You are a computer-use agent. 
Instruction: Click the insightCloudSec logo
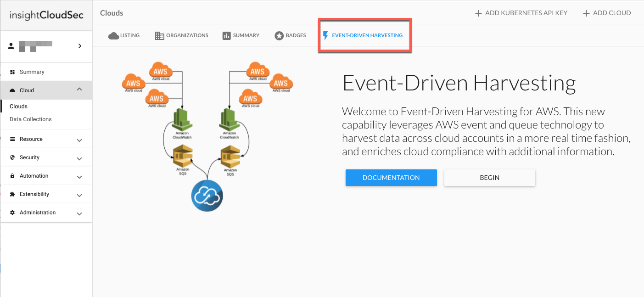(46, 15)
